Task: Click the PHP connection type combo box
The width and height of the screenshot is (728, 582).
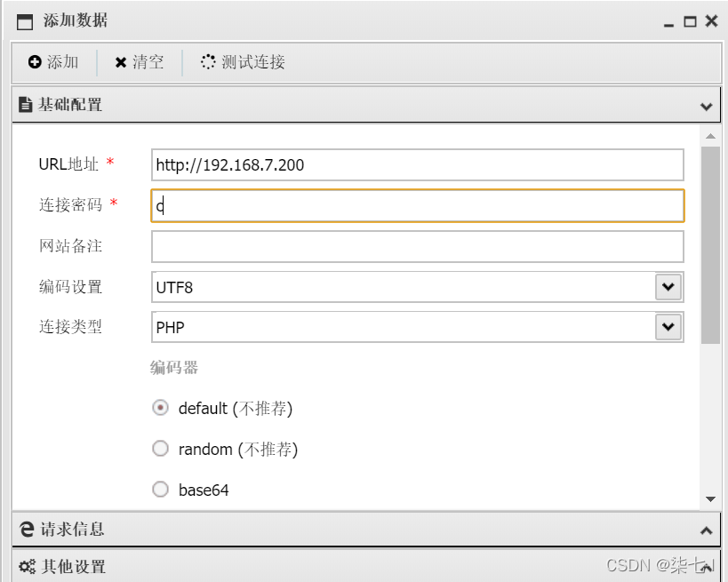Action: click(x=418, y=327)
